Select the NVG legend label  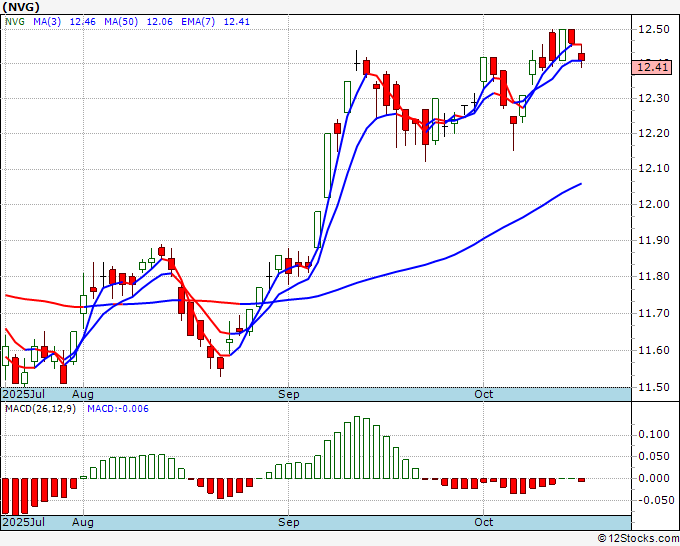click(x=15, y=22)
